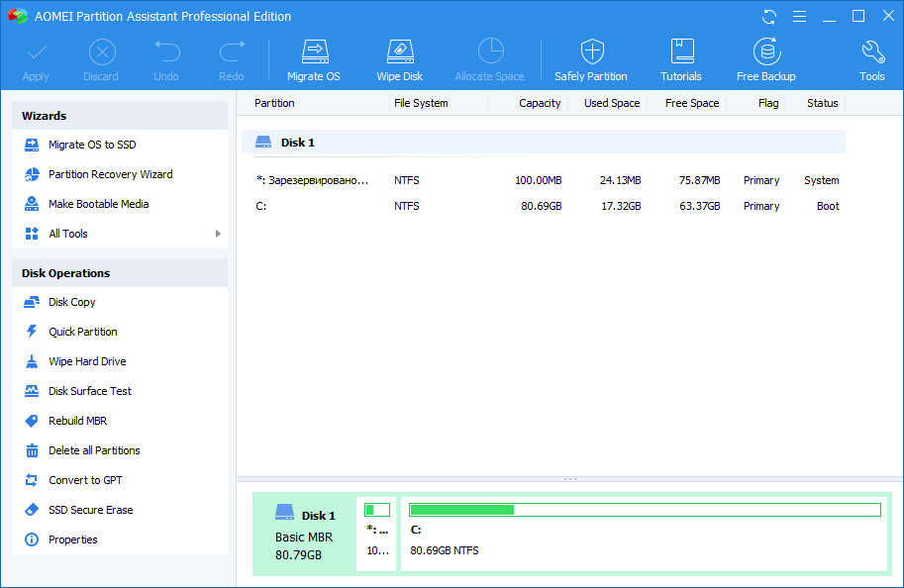Click the Free Space column header
Screen dimensions: 904x588
pyautogui.click(x=692, y=103)
